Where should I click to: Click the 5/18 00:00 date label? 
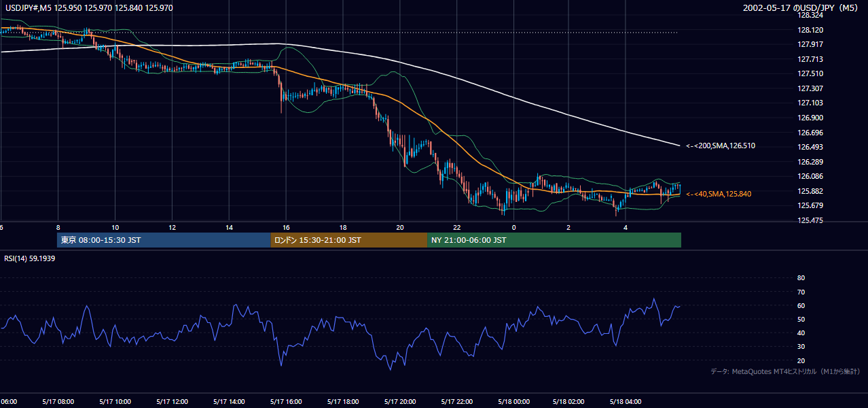click(513, 401)
